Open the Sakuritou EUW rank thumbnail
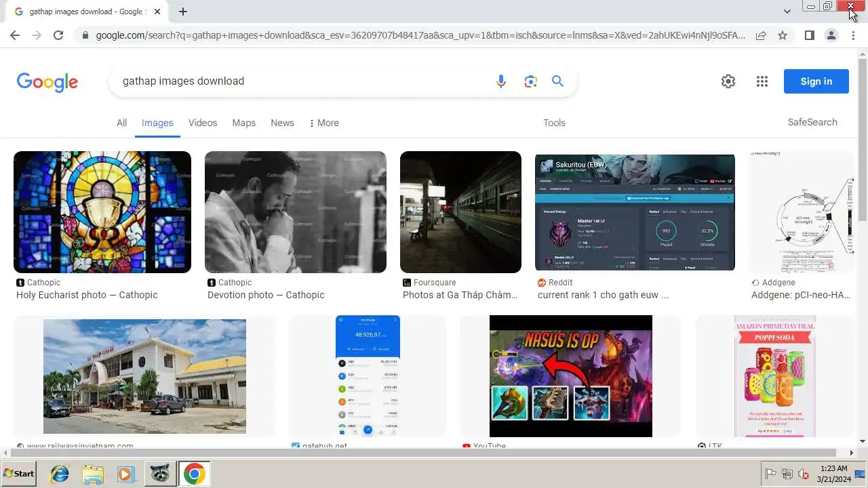 pyautogui.click(x=635, y=212)
